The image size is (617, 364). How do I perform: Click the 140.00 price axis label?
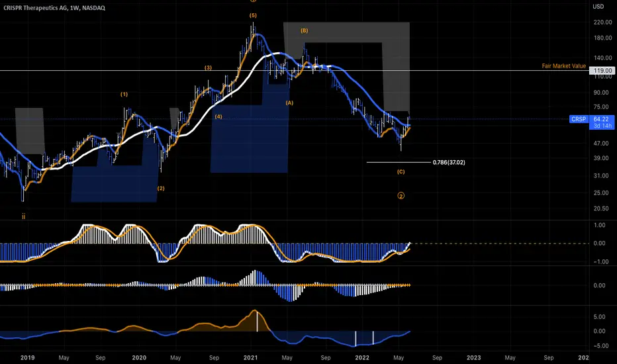(x=602, y=58)
